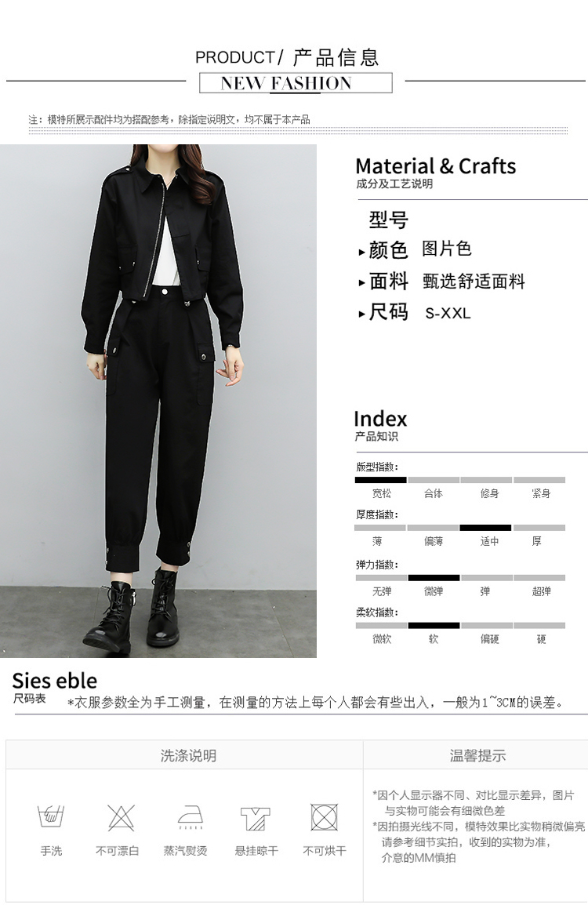Click the do not tumble dry (不可烘干) icon
588x905 pixels.
(x=325, y=817)
